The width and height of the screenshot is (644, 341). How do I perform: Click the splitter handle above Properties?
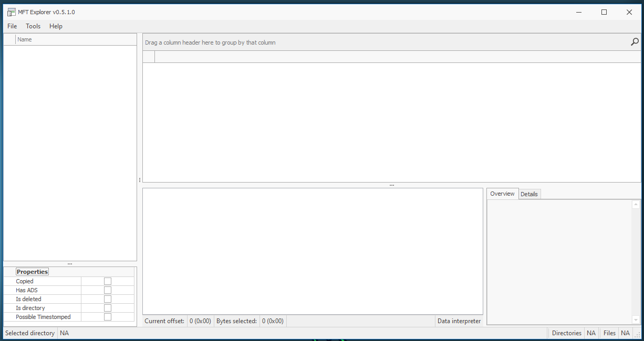(70, 264)
